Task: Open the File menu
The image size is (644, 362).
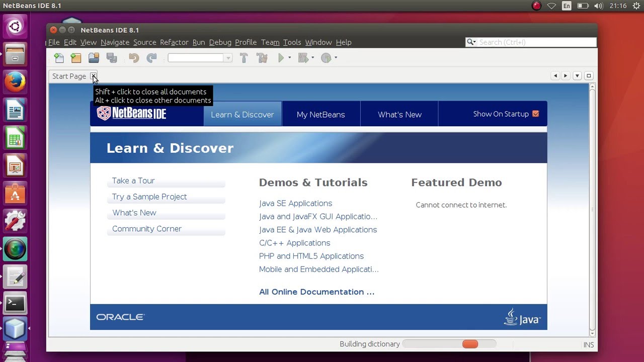Action: tap(53, 42)
